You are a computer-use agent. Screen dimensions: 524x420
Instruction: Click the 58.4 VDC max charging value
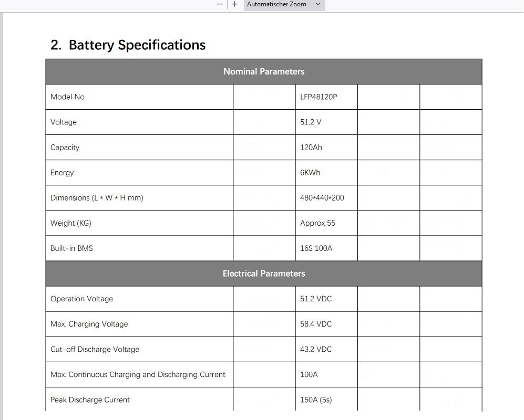point(316,324)
